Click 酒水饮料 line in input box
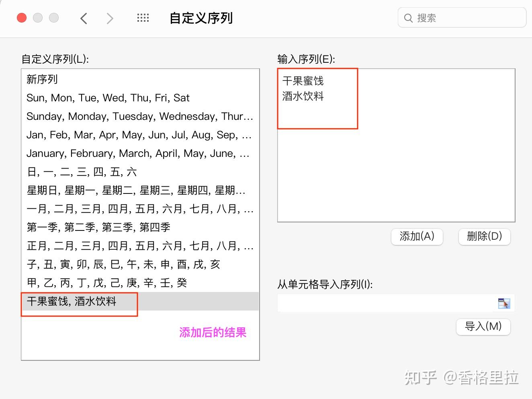The width and height of the screenshot is (532, 399). (x=303, y=96)
